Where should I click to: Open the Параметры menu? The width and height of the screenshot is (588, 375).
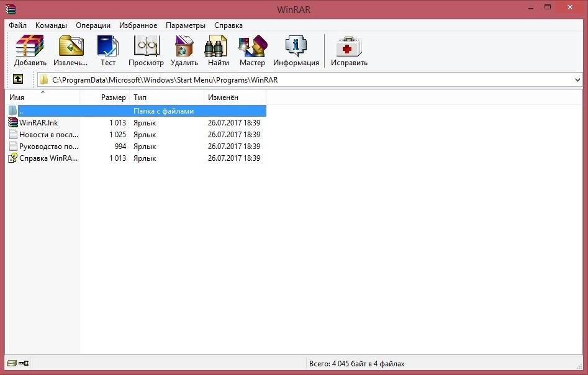(186, 25)
